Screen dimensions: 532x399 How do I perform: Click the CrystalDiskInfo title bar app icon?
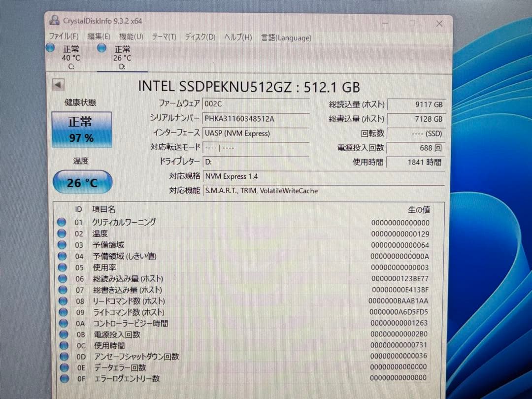(x=54, y=20)
